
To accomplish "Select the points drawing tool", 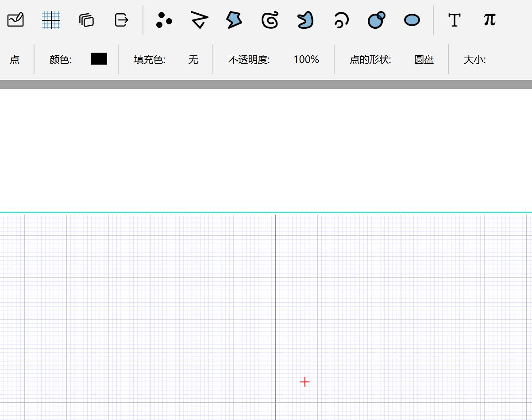I will click(x=164, y=20).
